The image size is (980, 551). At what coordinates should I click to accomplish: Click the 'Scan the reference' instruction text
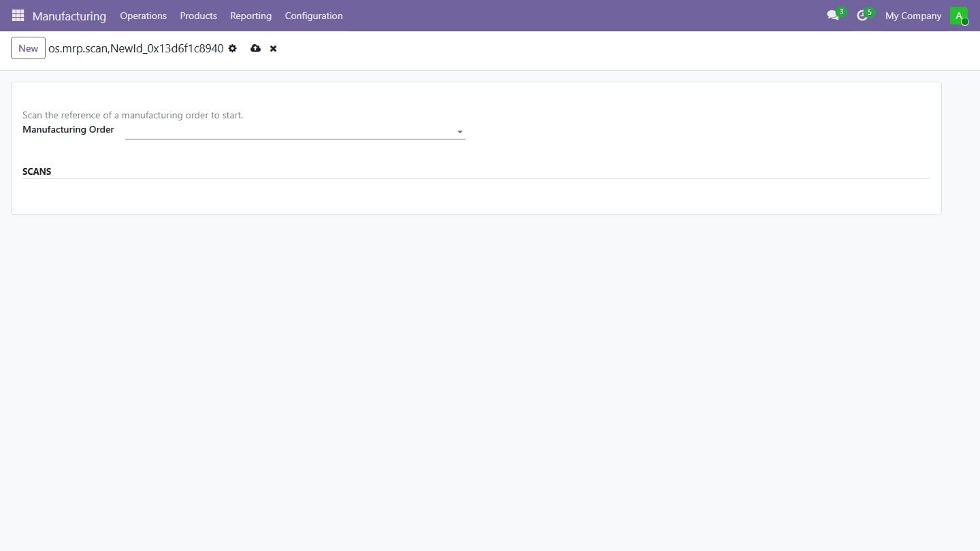[x=133, y=115]
